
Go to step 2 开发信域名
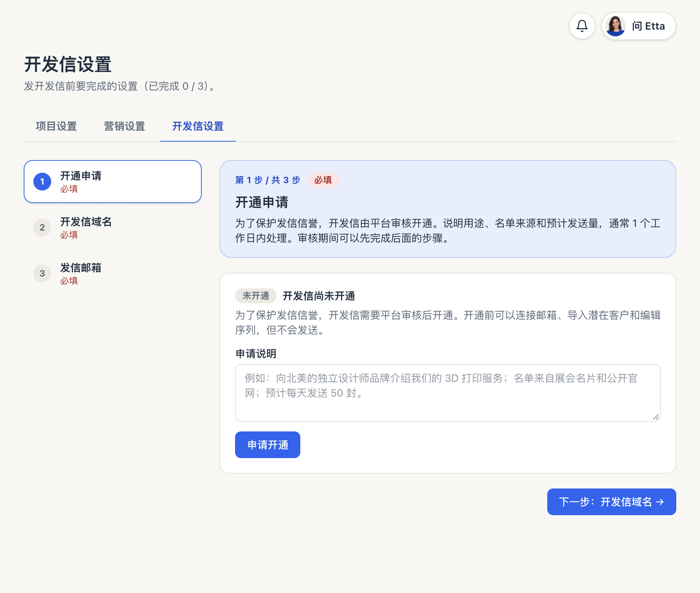[x=113, y=228]
